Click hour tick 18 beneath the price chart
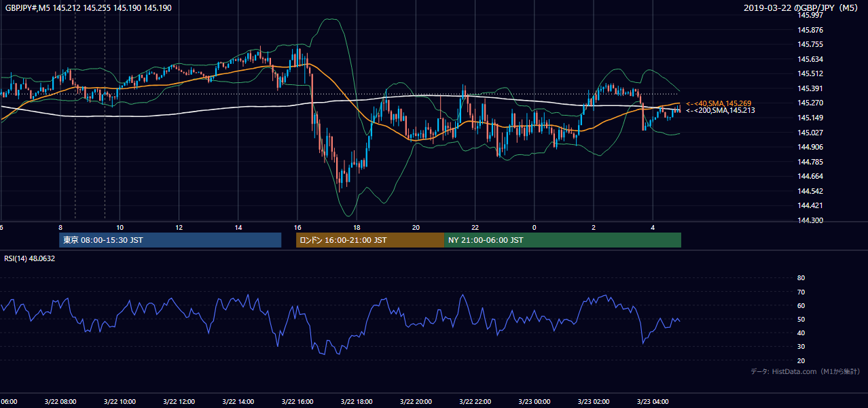 (357, 227)
